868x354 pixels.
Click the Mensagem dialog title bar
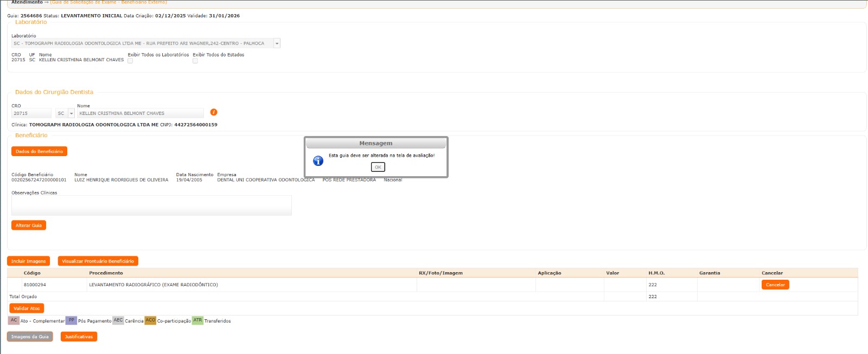coord(376,143)
